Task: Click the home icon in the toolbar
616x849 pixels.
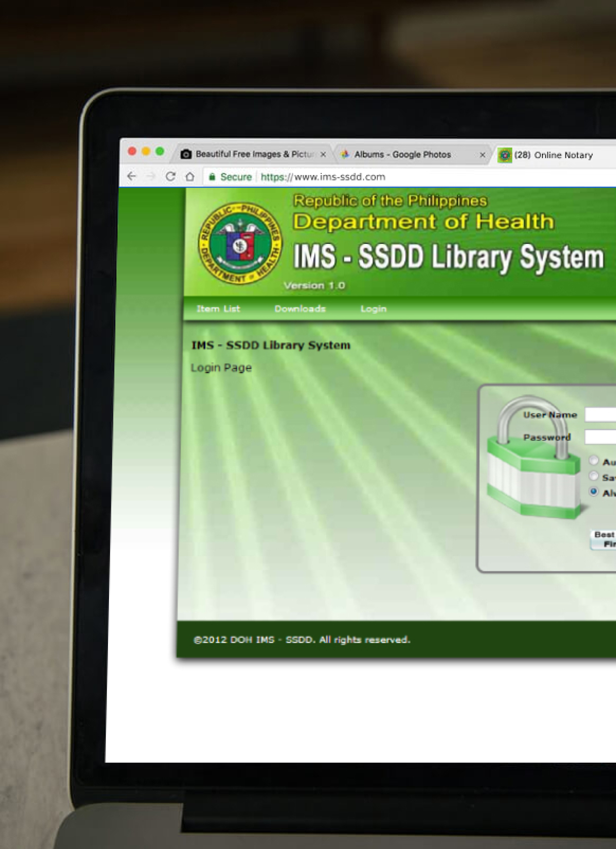Action: tap(190, 176)
